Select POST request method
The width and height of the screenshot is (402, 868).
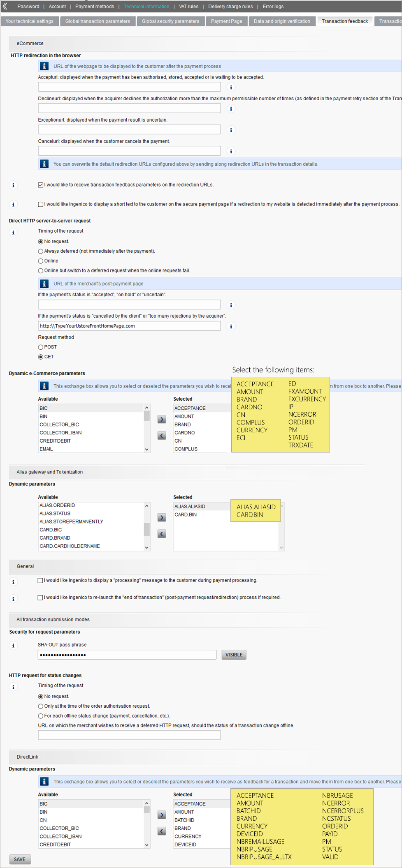[40, 347]
